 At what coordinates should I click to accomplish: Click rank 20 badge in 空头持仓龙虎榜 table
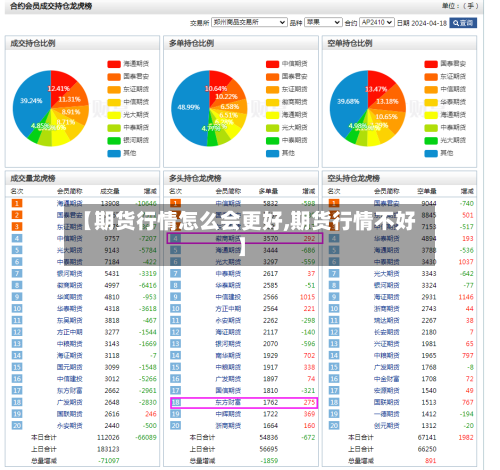pos(334,426)
